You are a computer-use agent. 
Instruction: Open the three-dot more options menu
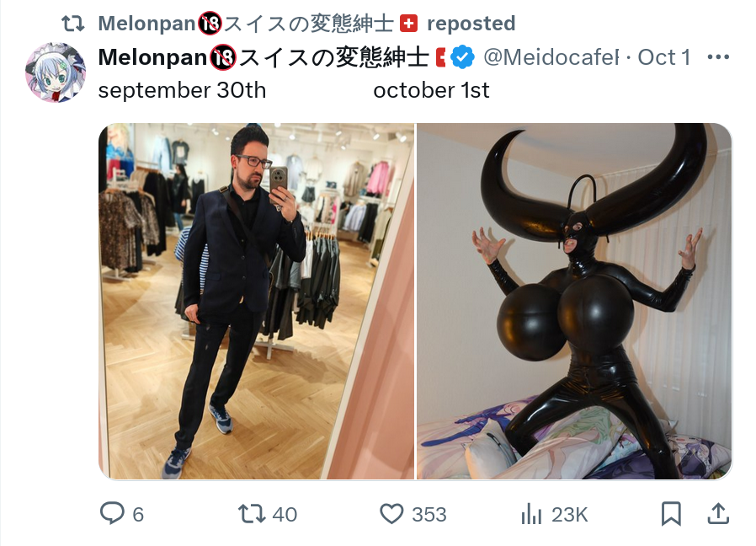pyautogui.click(x=718, y=57)
